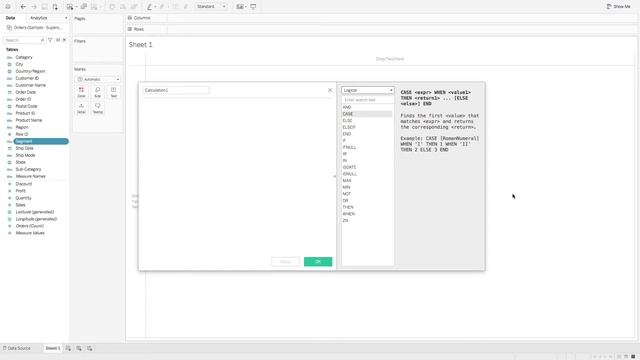640x360 pixels.
Task: Click the filter fields funnel icon
Action: (x=50, y=40)
